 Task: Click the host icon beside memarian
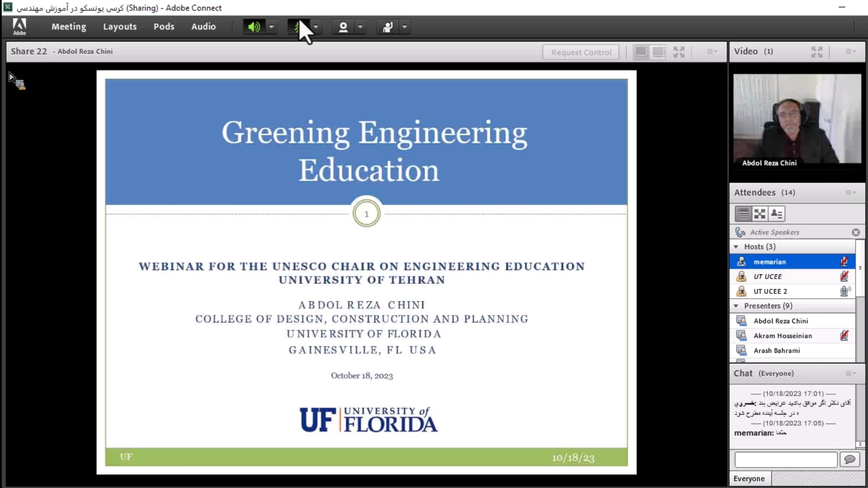(741, 261)
